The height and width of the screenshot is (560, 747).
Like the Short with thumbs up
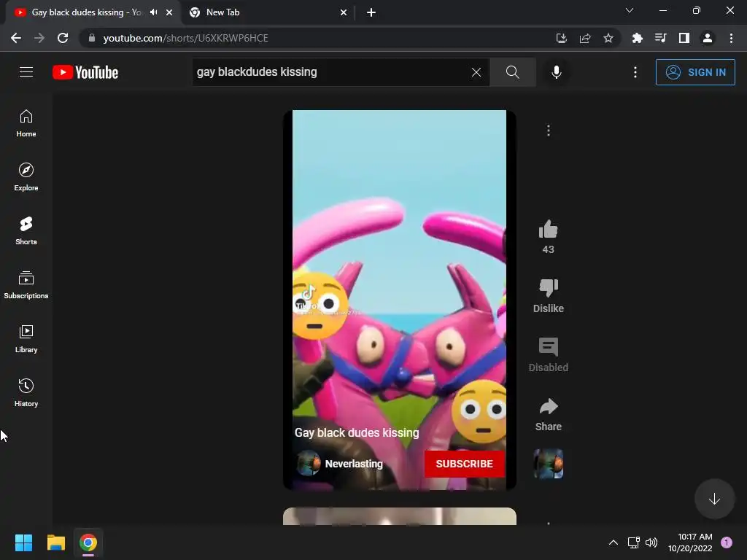click(549, 230)
